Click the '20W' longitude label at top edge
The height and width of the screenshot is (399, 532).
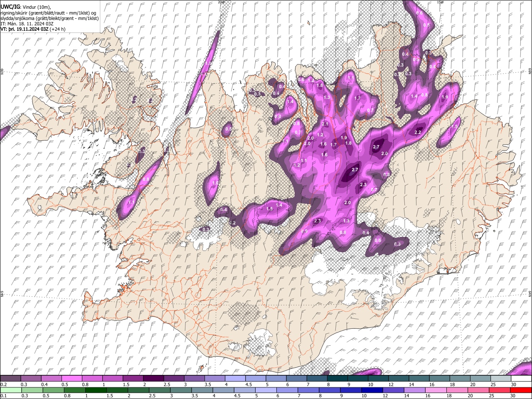pyautogui.click(x=221, y=2)
